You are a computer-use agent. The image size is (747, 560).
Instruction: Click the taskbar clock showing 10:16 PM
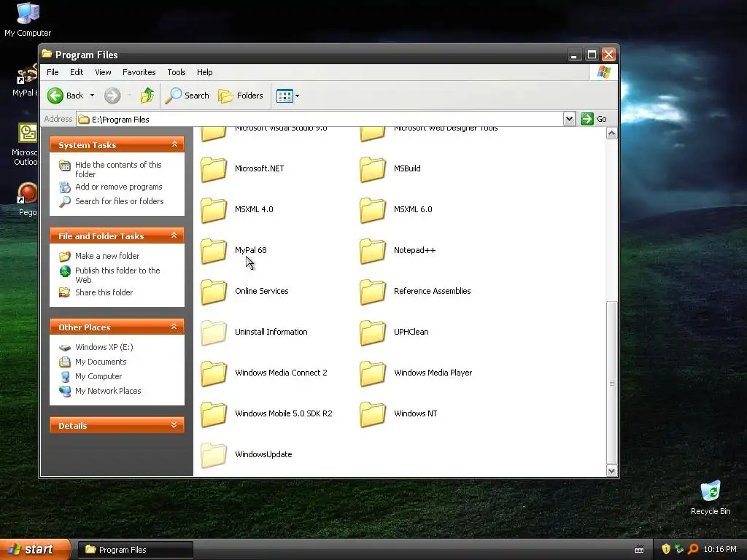[720, 550]
